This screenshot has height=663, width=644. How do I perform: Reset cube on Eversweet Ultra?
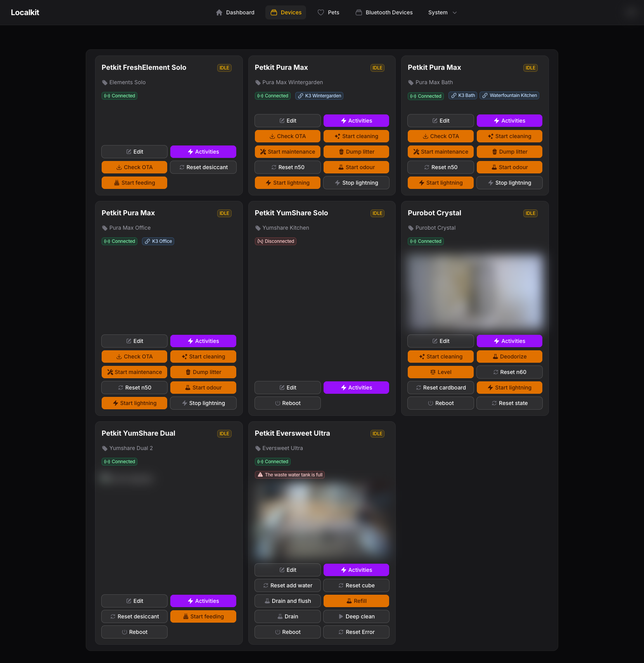tap(356, 585)
